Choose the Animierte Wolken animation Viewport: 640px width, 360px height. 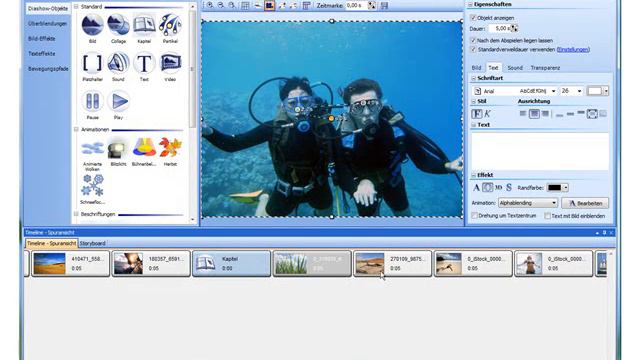point(92,148)
